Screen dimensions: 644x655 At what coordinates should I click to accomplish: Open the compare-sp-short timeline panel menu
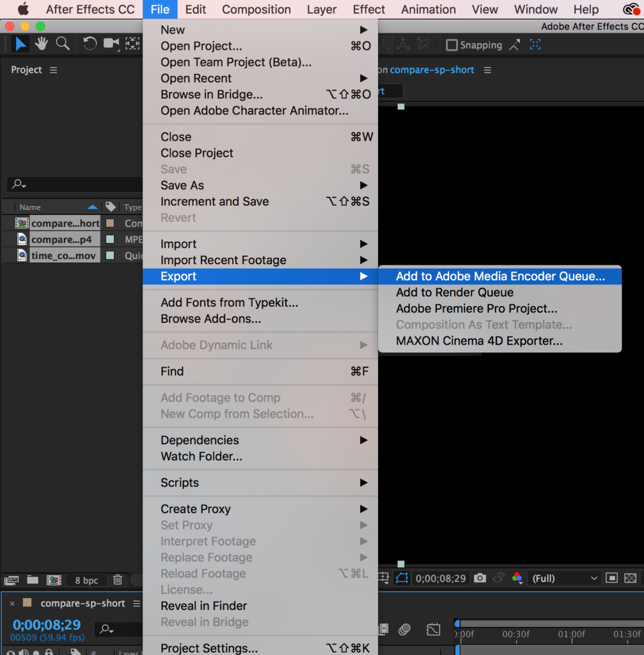coord(137,604)
